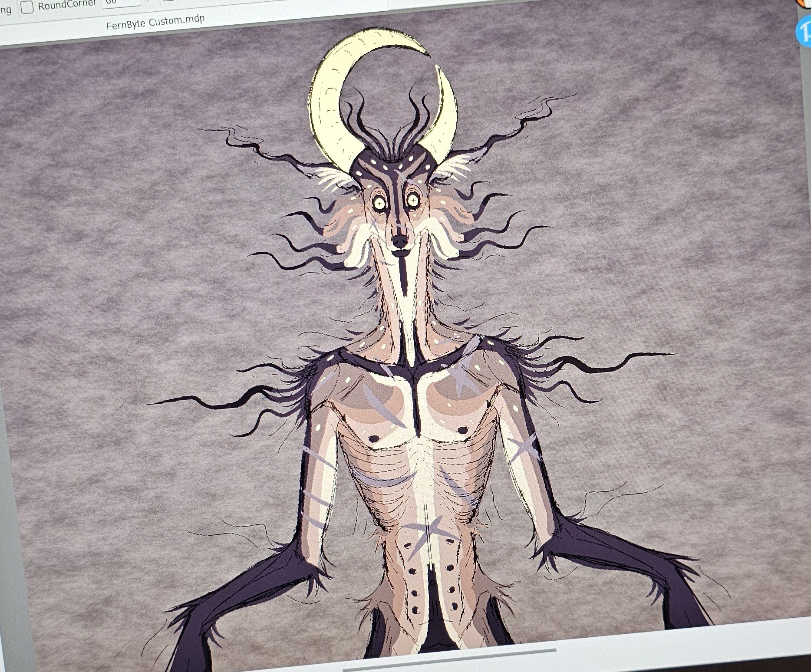
Task: Click the creature's left glowing eye
Action: tap(379, 203)
